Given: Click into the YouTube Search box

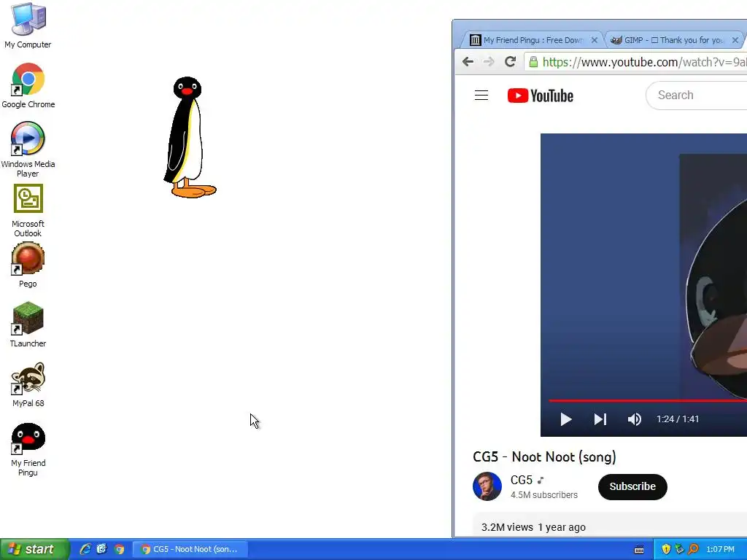Looking at the screenshot, I should pos(697,96).
